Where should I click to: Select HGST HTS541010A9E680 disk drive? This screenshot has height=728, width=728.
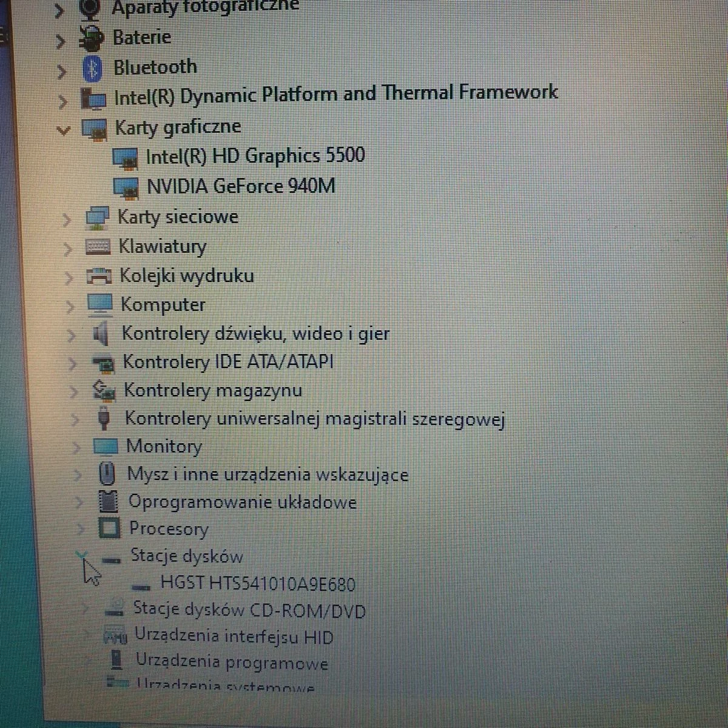pyautogui.click(x=257, y=584)
